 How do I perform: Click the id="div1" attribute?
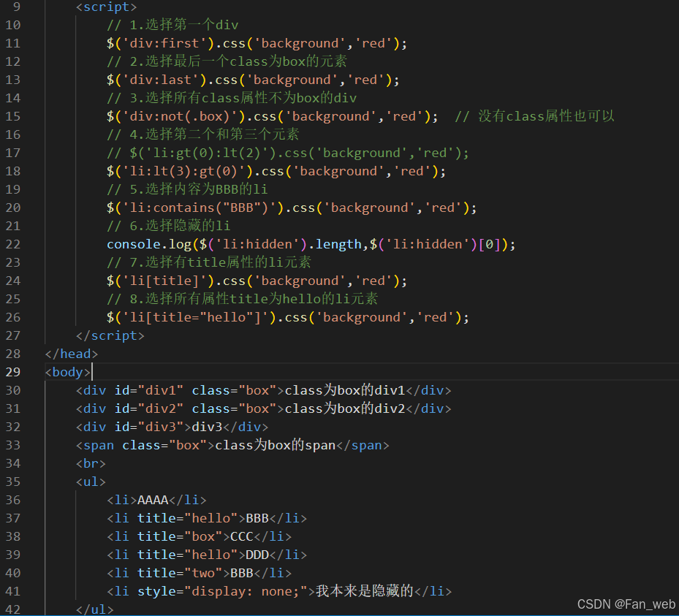click(x=149, y=390)
